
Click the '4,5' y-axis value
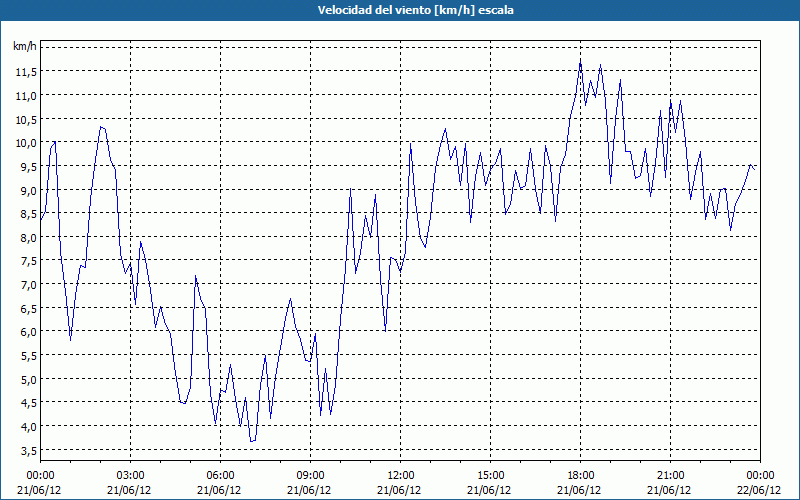click(x=28, y=403)
